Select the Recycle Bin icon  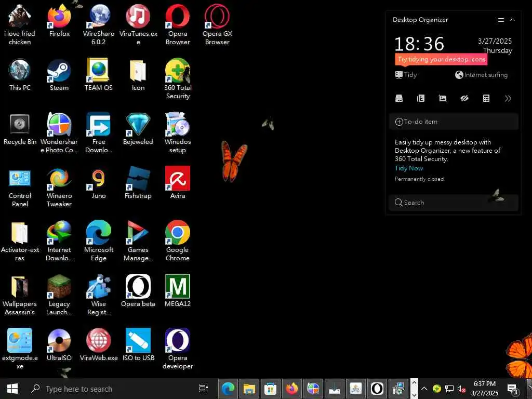pos(20,129)
